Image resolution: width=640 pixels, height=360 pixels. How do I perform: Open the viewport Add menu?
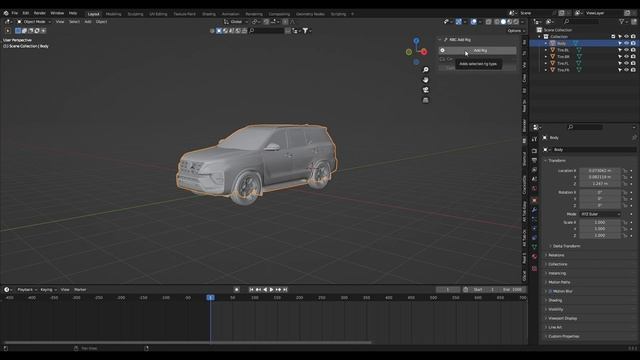click(x=88, y=22)
